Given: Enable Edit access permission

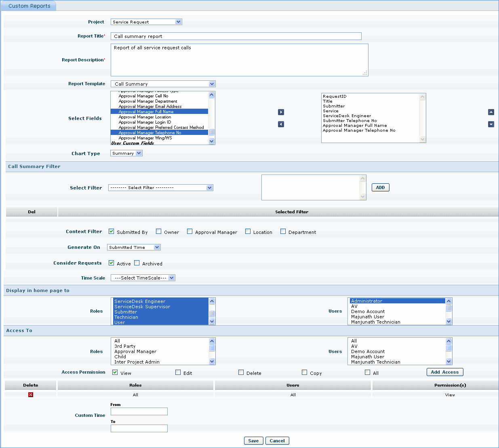Looking at the screenshot, I should [x=177, y=372].
